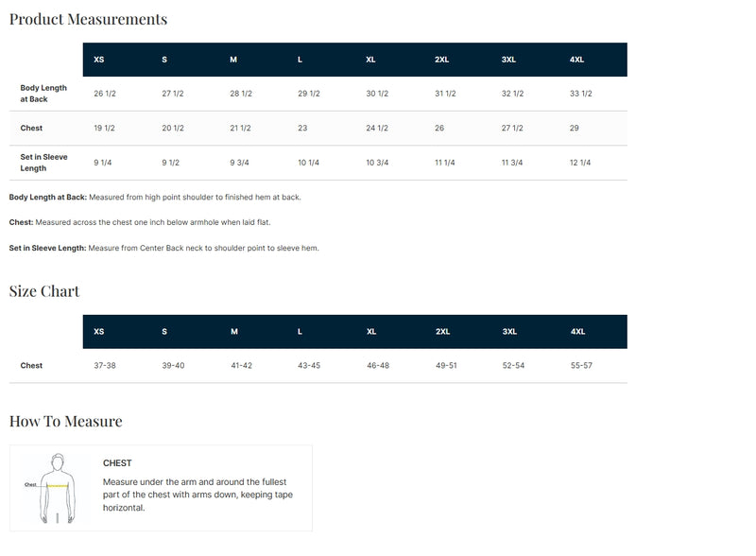Click the Body Length at Back definition note
756x556 pixels.
155,198
